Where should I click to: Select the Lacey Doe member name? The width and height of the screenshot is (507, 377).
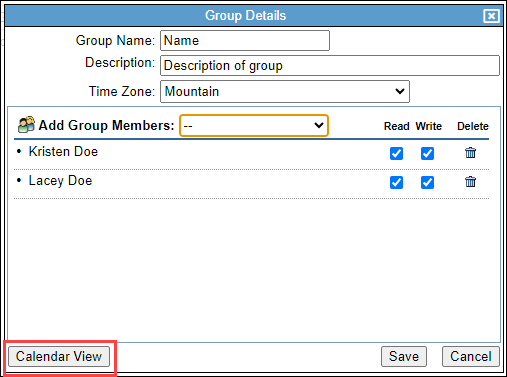60,181
